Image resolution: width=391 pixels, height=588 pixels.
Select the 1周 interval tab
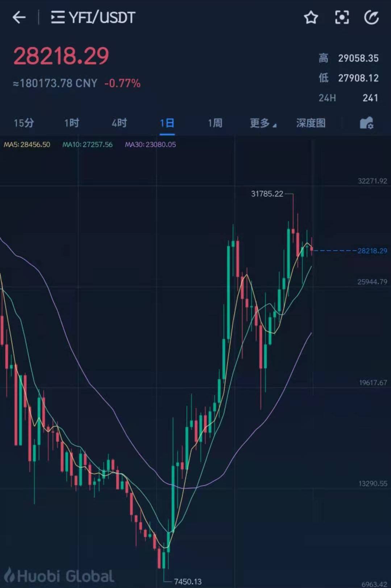[215, 123]
